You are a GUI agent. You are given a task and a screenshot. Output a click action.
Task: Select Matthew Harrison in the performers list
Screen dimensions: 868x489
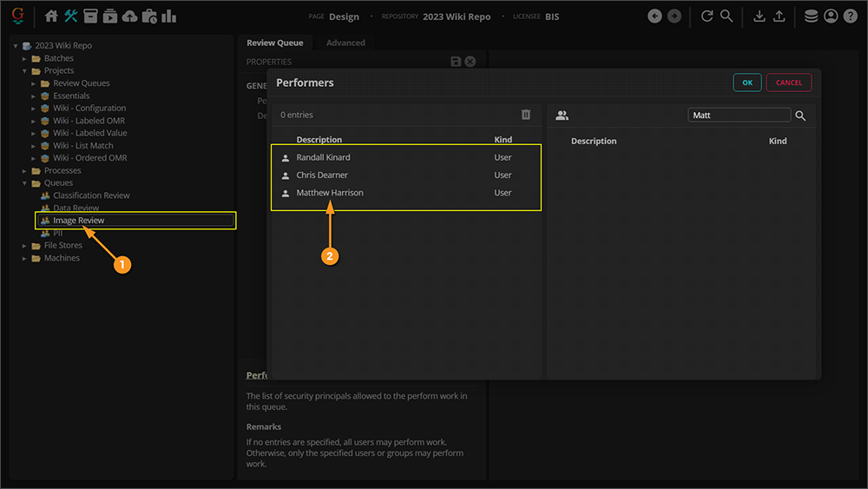[330, 193]
